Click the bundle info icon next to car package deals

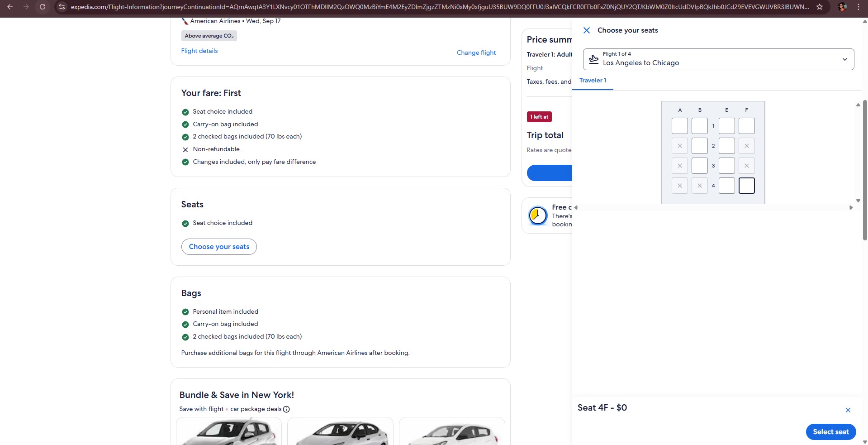coord(286,409)
